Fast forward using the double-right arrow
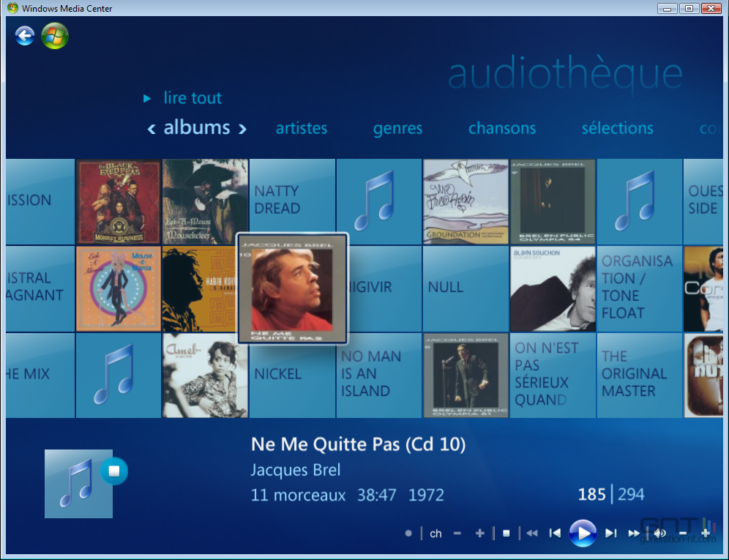 click(634, 534)
